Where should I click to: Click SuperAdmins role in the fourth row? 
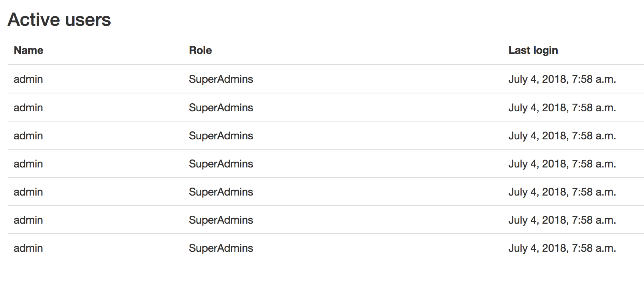click(221, 164)
